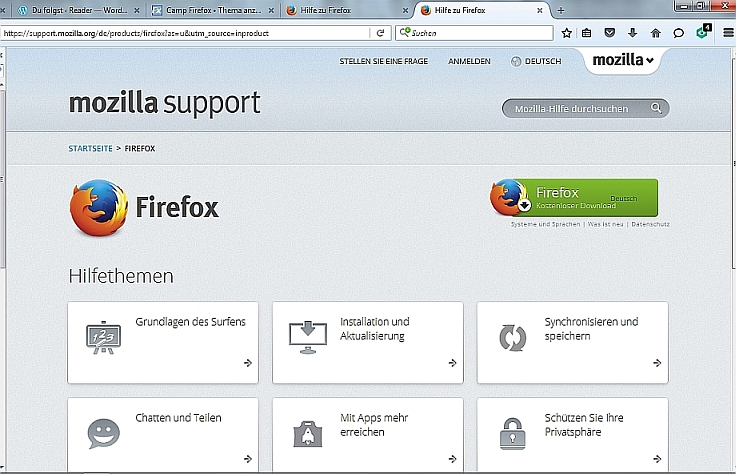Click the globe icon next to DEUTSCH
736x474 pixels.
click(516, 61)
